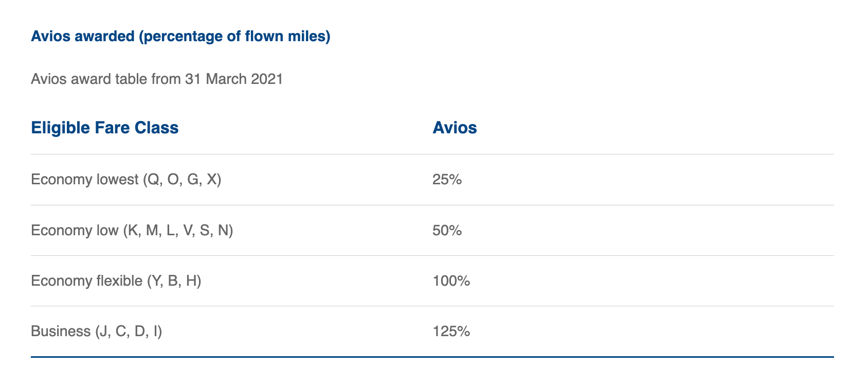The width and height of the screenshot is (868, 383).
Task: Click the word 'Business' in the table
Action: (x=61, y=331)
